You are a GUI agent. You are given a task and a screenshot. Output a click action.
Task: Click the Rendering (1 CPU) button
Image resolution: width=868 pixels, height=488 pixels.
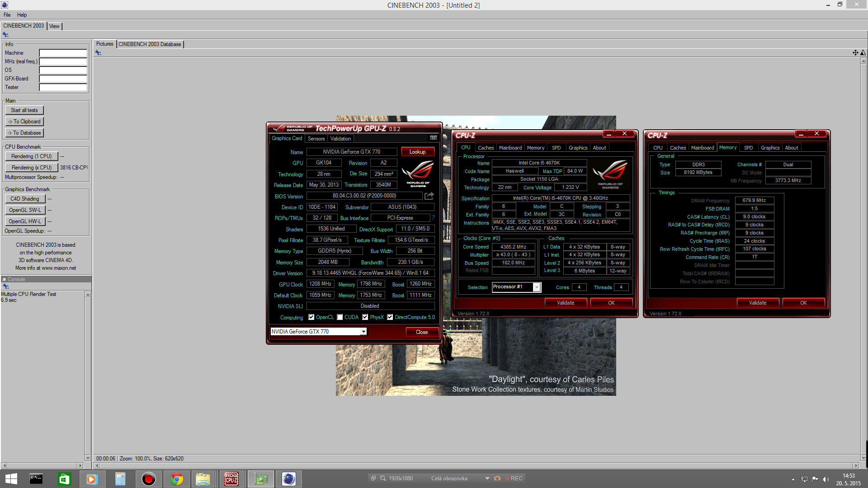coord(32,156)
